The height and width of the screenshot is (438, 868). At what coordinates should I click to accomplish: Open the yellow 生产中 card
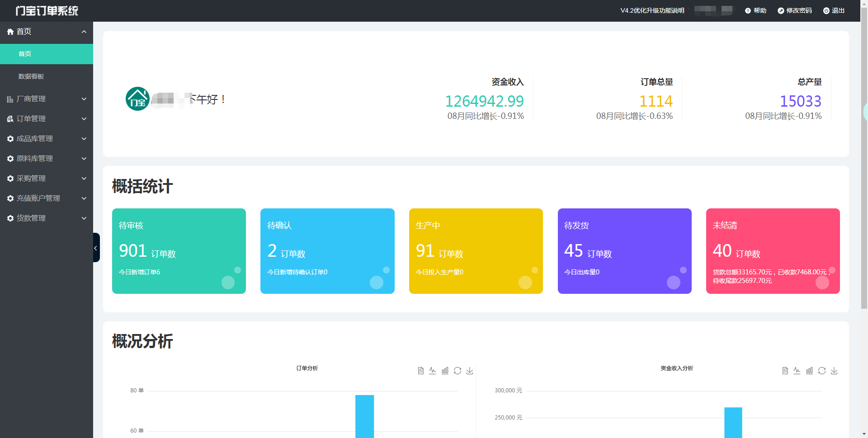click(x=476, y=251)
